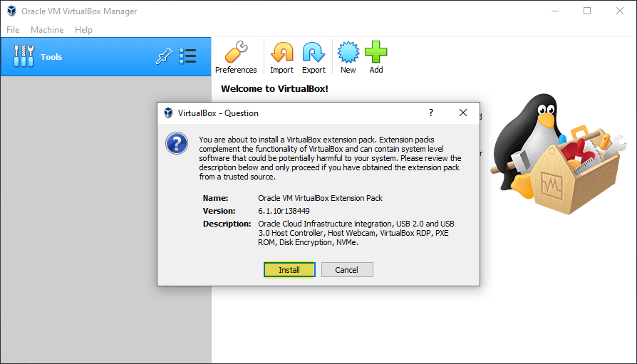Click the blue question mark icon

pyautogui.click(x=177, y=143)
